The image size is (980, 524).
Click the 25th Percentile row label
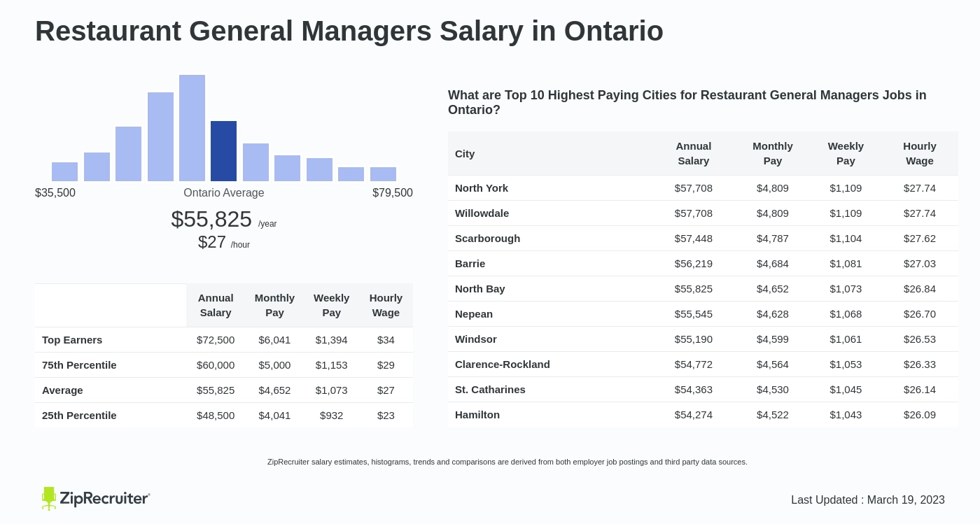tap(79, 416)
